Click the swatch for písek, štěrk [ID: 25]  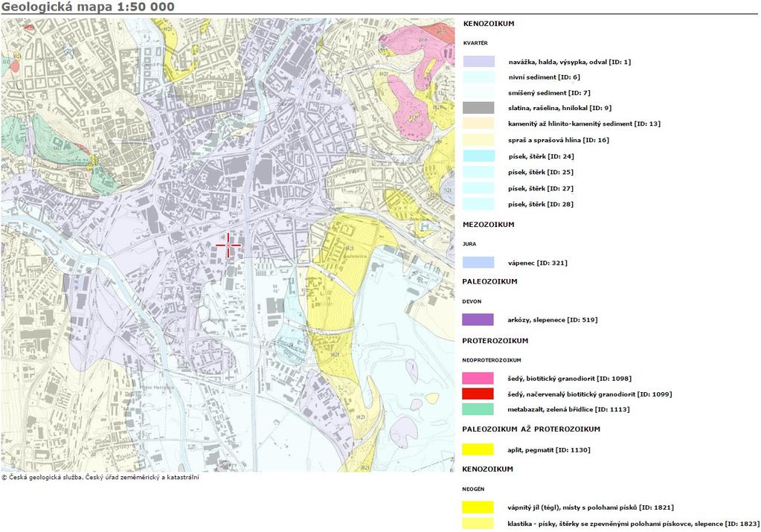pos(478,172)
